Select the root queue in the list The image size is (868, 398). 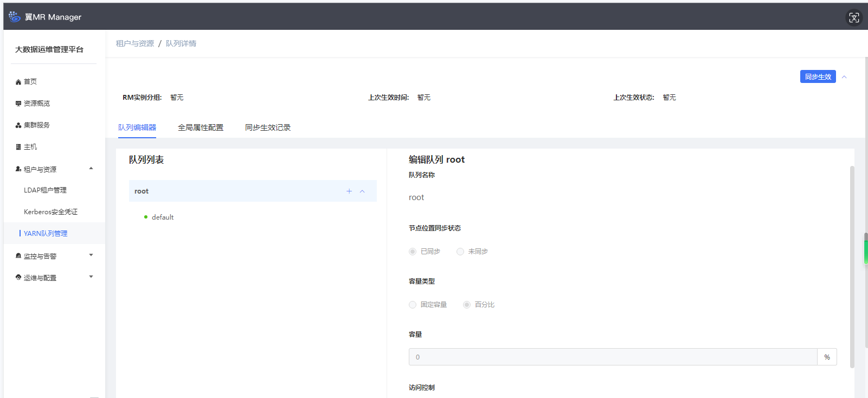pos(253,191)
